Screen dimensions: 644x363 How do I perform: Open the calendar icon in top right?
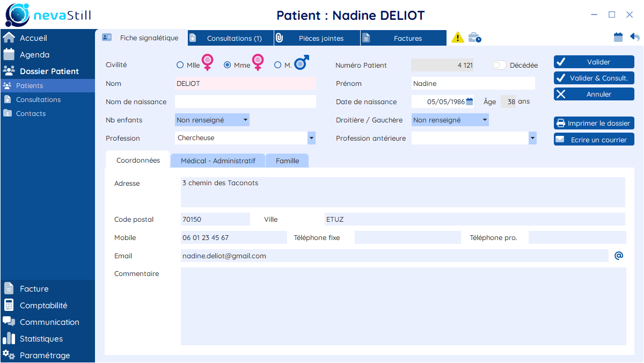(x=618, y=37)
